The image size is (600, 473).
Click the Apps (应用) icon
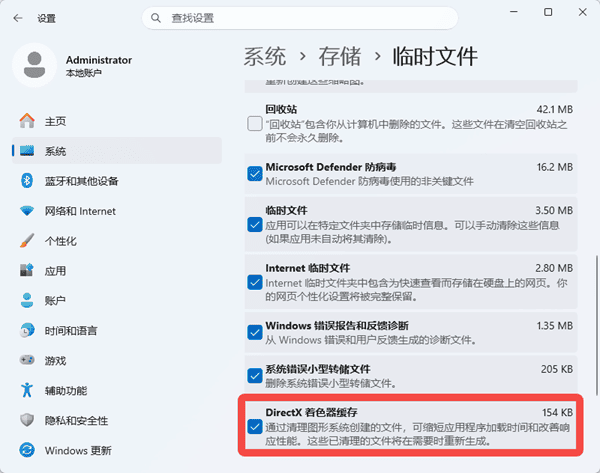click(x=27, y=270)
